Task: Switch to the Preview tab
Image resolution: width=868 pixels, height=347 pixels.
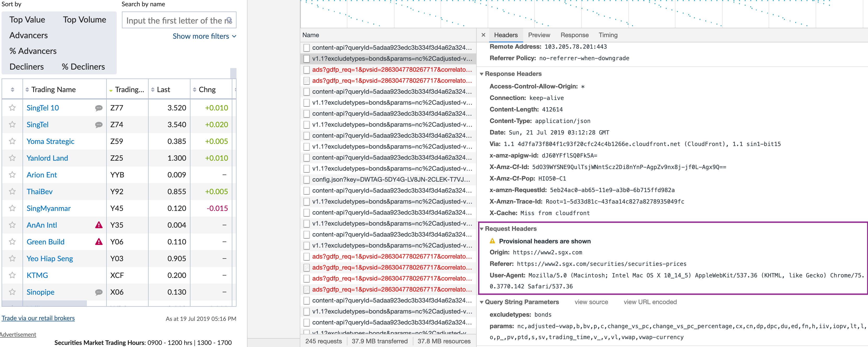Action: click(539, 35)
